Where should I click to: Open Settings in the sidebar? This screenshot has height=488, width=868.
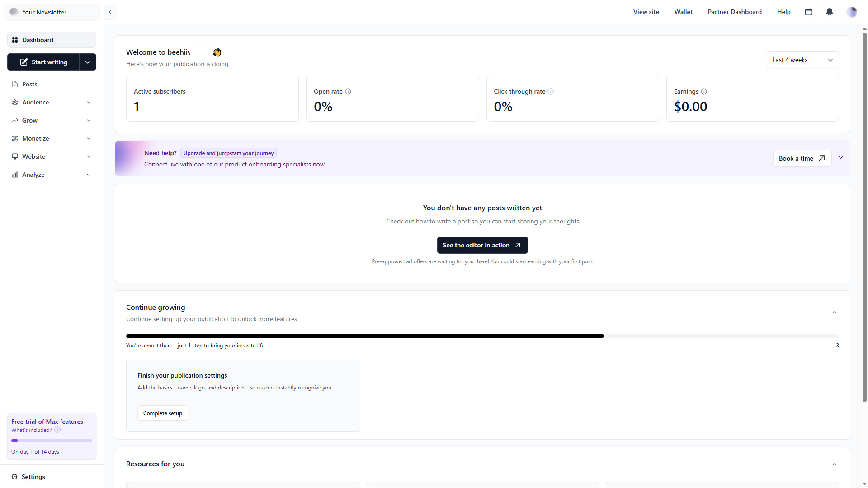pyautogui.click(x=33, y=477)
